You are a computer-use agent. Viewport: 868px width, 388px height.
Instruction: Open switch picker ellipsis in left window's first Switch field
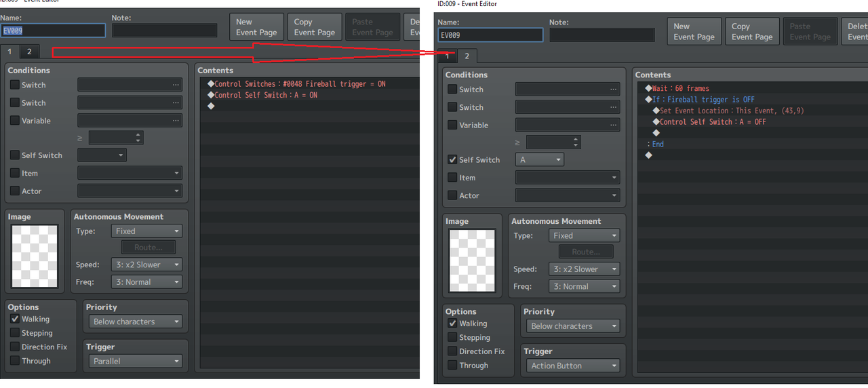[x=176, y=85]
